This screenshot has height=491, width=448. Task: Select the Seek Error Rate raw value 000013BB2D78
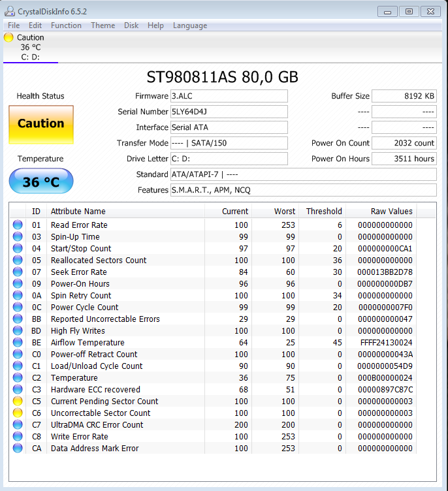385,272
